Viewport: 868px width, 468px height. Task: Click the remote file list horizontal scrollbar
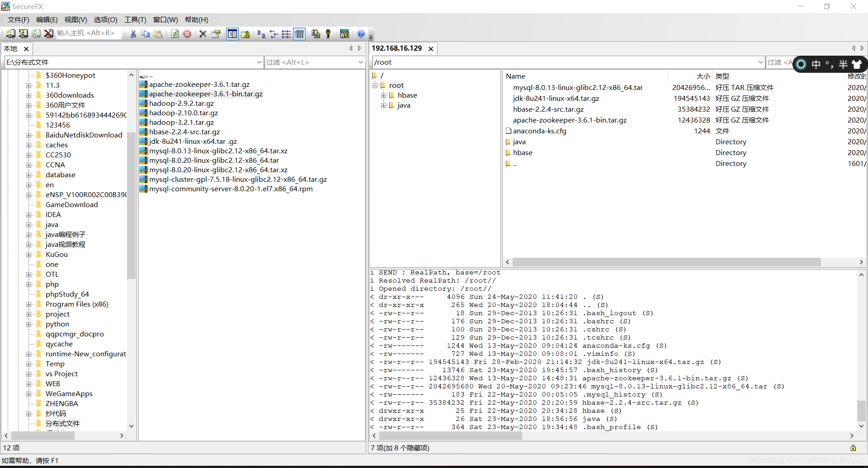[666, 262]
